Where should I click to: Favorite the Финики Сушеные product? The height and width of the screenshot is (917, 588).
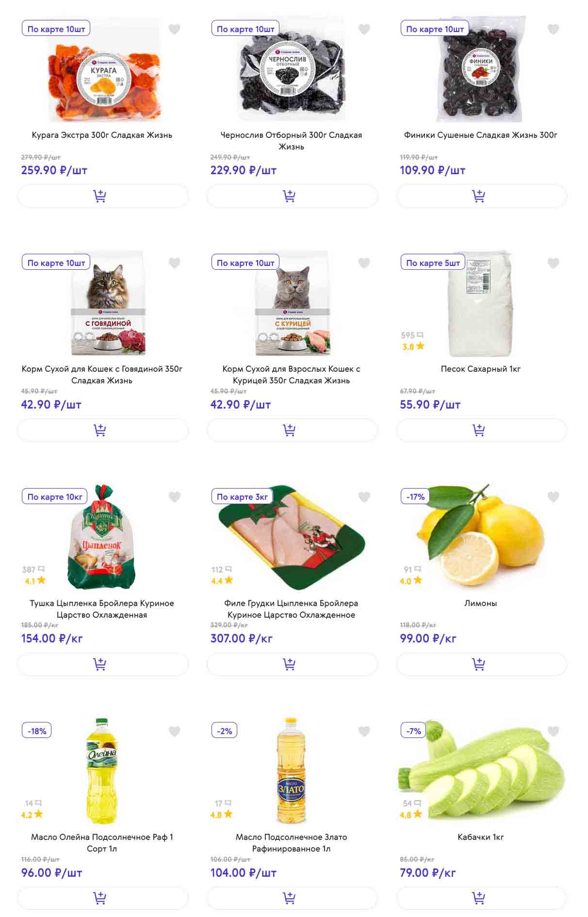click(x=553, y=30)
